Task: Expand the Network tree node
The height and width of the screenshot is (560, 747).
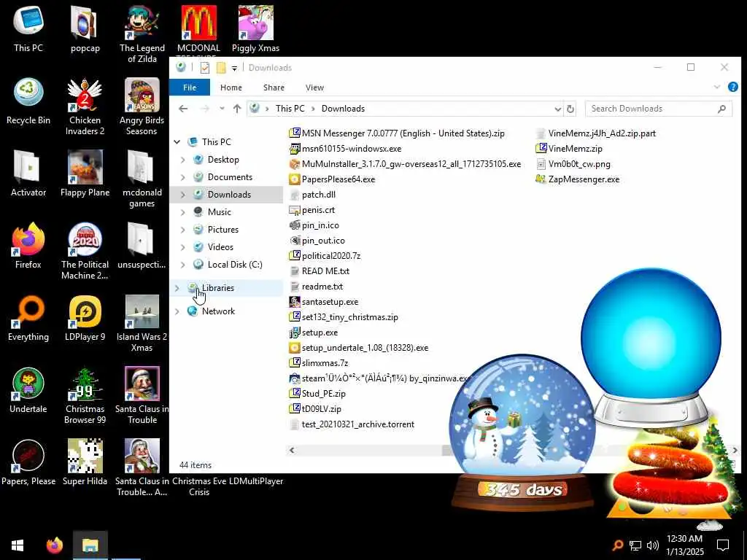Action: point(177,311)
